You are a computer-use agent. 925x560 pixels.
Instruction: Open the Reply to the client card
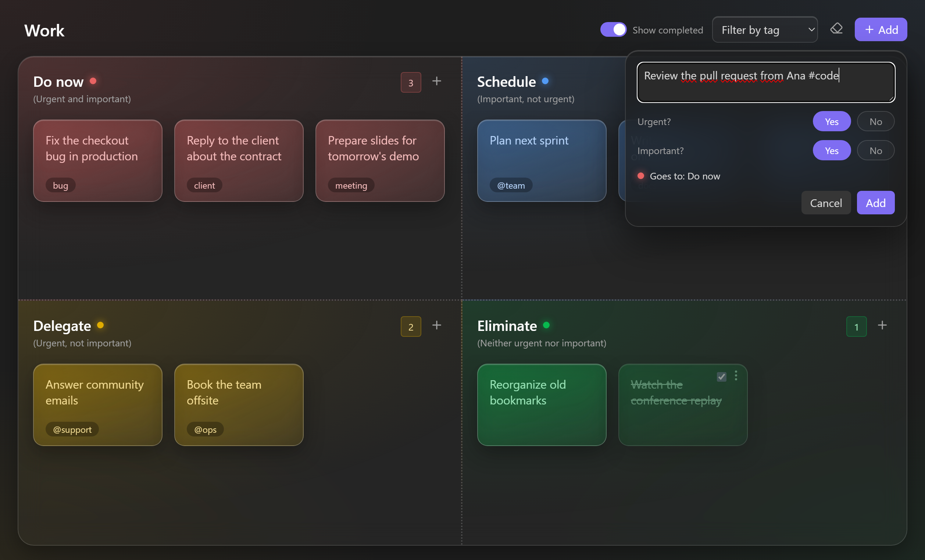point(239,161)
